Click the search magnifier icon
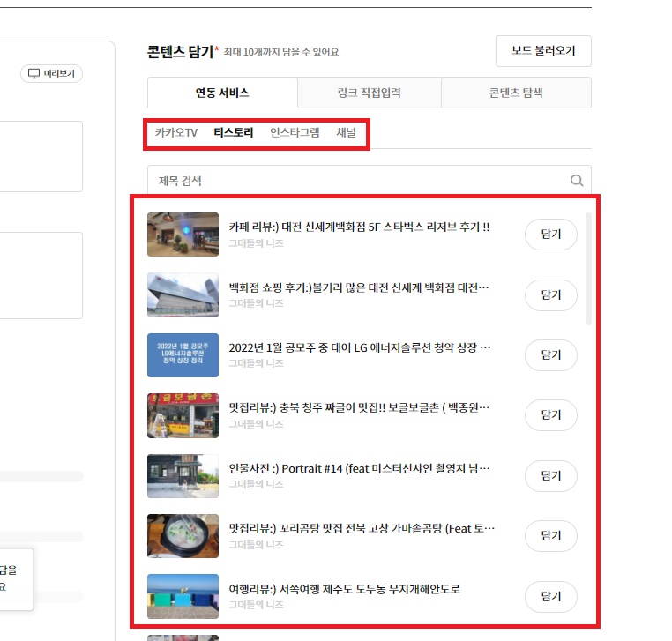Viewport: 672px width, 641px height. [x=577, y=181]
